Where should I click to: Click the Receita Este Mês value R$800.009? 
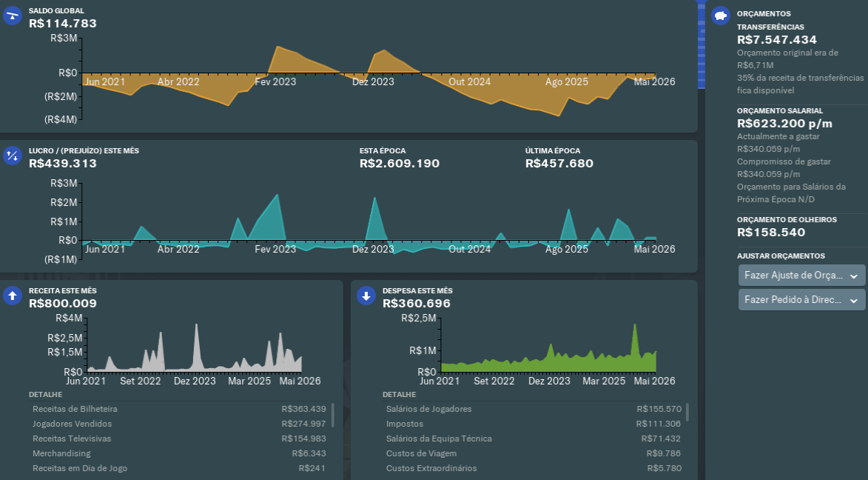tap(63, 304)
